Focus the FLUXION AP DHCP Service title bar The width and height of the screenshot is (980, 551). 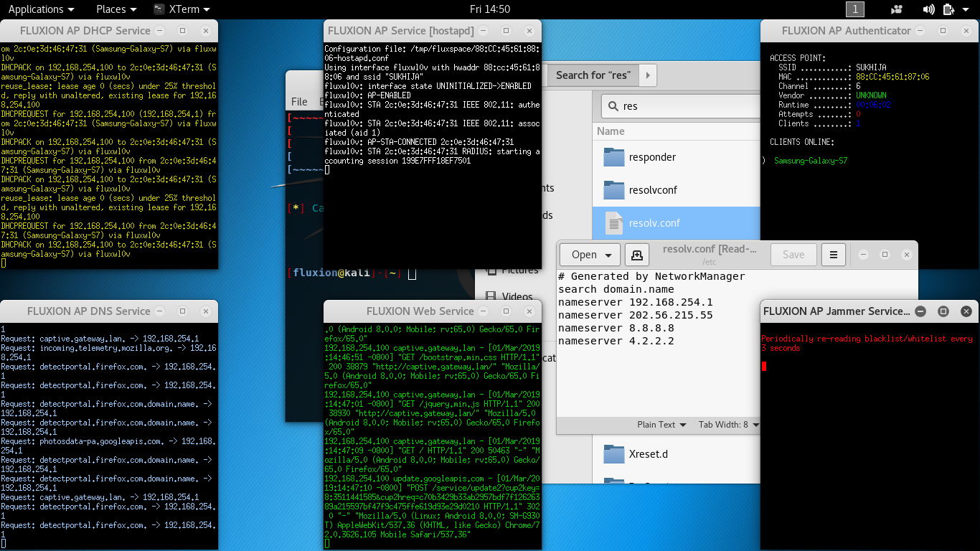coord(85,31)
